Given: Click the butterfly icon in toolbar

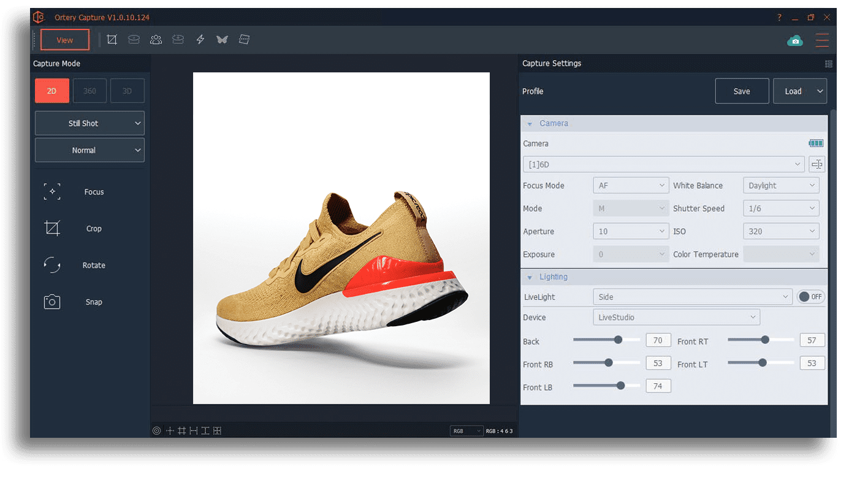Looking at the screenshot, I should (x=222, y=40).
